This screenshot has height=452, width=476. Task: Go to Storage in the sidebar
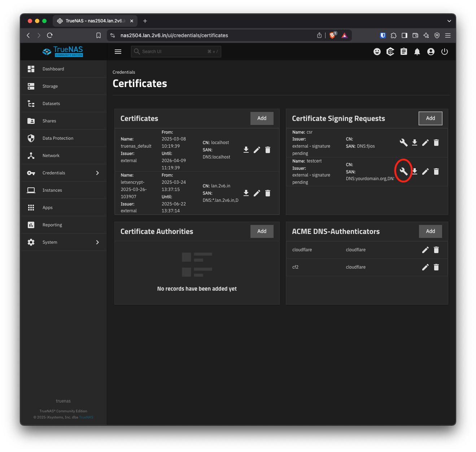pyautogui.click(x=64, y=86)
